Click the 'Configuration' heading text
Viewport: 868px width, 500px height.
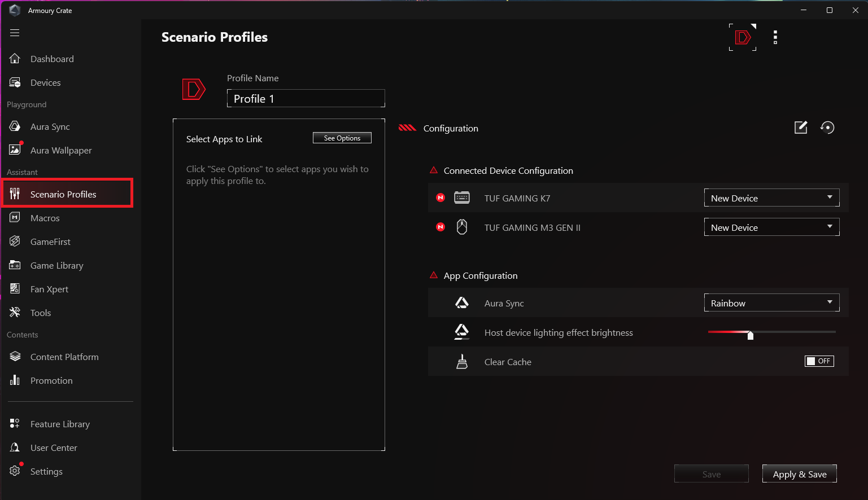(451, 128)
